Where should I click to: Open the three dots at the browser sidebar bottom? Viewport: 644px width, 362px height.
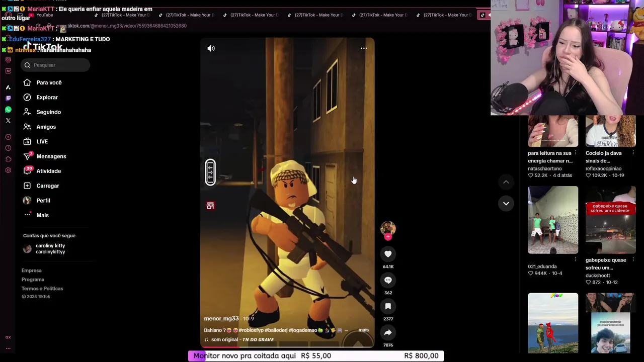tap(8, 348)
